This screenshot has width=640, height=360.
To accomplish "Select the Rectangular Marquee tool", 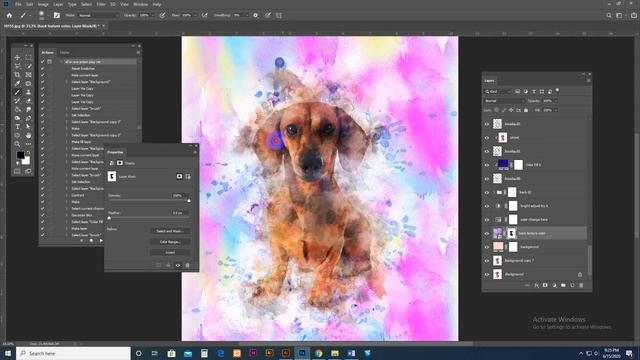I will tap(28, 58).
